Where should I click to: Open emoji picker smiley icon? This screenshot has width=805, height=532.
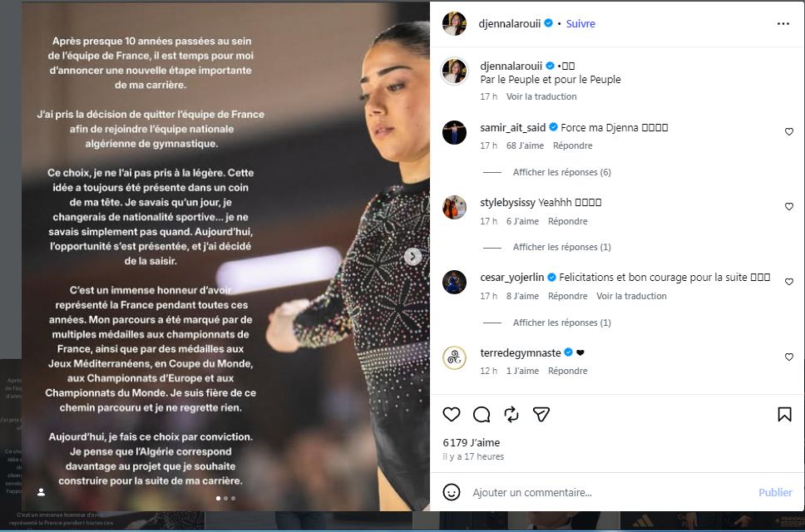point(452,492)
